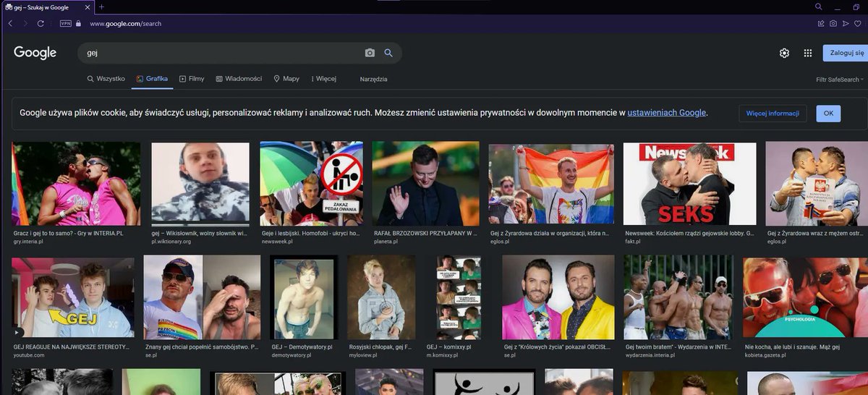868x395 pixels.
Task: Go back with the browser back arrow
Action: point(11,23)
